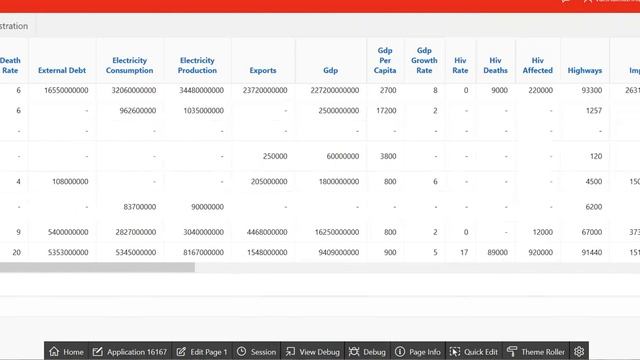Select Highways value 93300
Viewport: 640px width, 360px height.
[x=592, y=90]
